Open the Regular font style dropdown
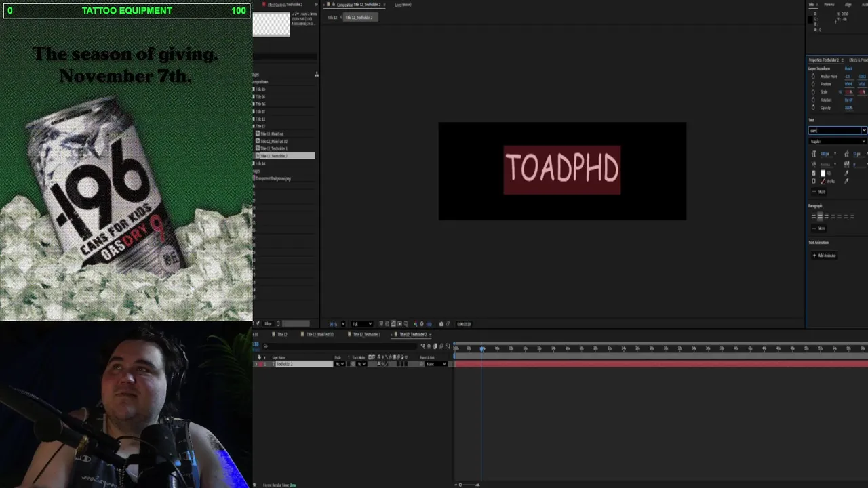The width and height of the screenshot is (868, 488). 837,141
